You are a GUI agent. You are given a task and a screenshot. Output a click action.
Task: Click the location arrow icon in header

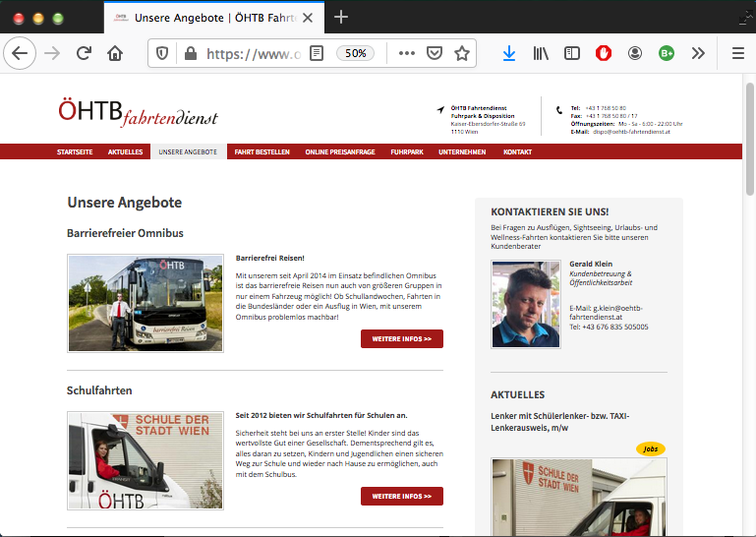click(x=440, y=110)
